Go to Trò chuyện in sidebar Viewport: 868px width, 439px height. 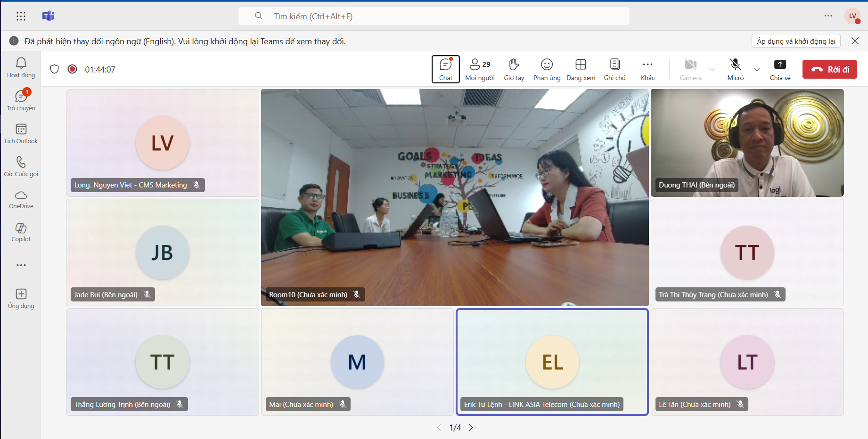[x=21, y=101]
